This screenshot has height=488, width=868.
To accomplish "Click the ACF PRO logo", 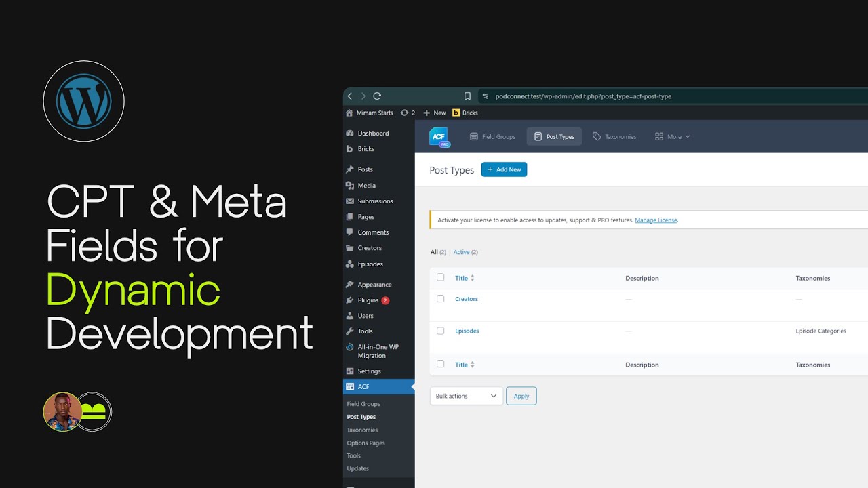I will 440,137.
